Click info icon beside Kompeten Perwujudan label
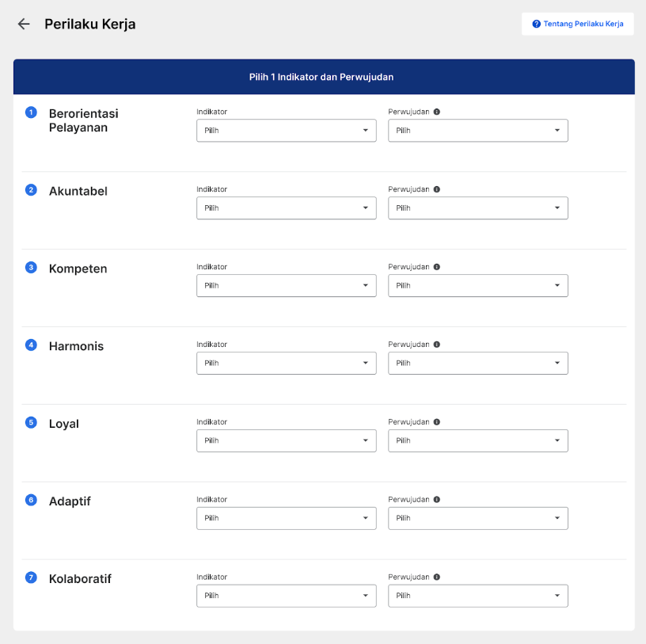This screenshot has width=646, height=644. (x=437, y=267)
